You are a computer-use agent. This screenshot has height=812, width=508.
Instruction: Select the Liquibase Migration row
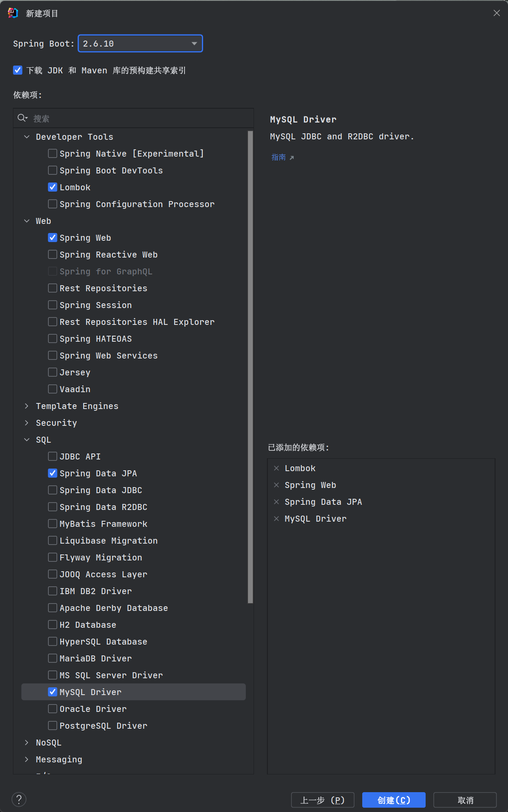tap(133, 541)
